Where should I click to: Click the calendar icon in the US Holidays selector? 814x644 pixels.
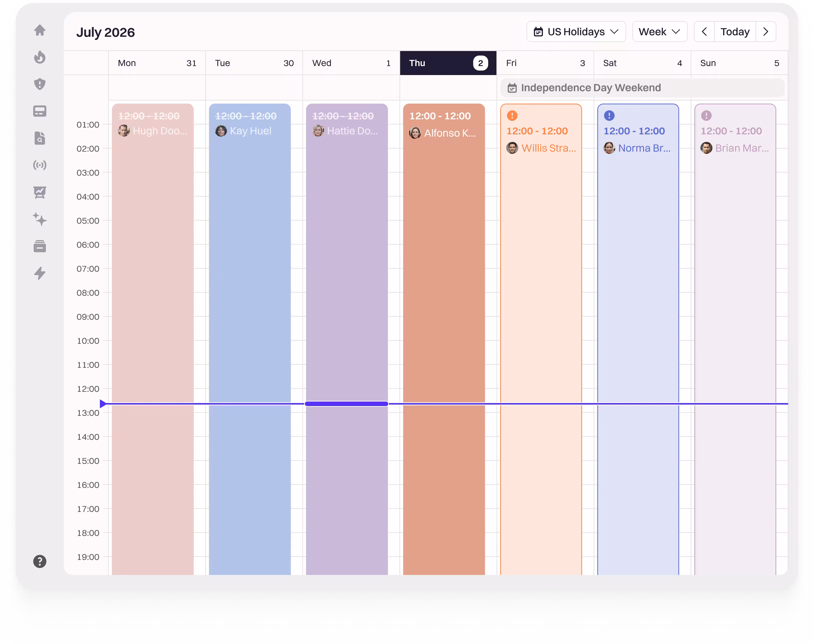[538, 32]
